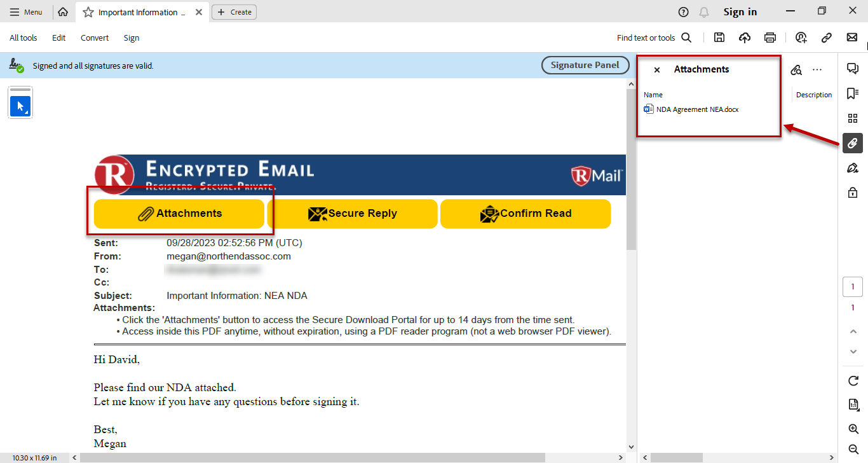Rotate view with the rotate icon
Viewport: 868px width, 463px height.
853,380
